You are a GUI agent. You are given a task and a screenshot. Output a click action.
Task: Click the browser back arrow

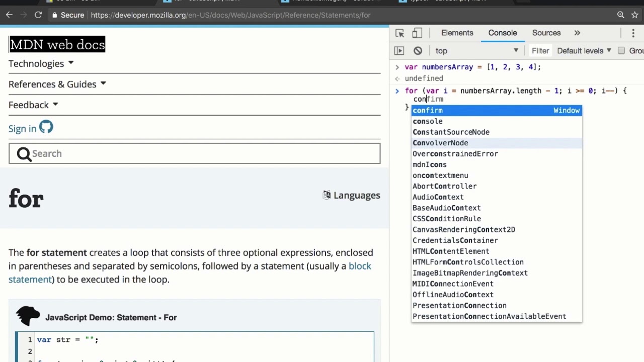coord(9,15)
